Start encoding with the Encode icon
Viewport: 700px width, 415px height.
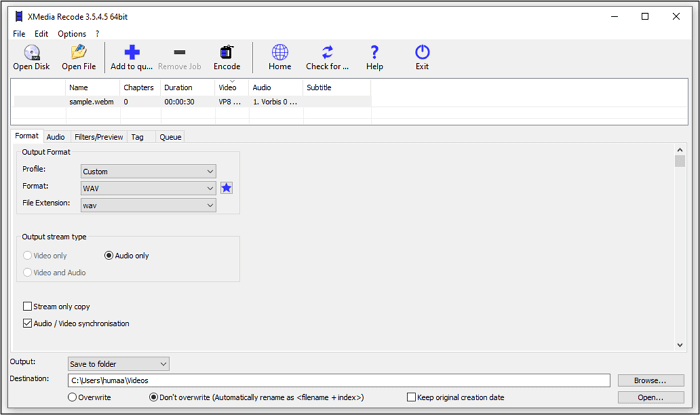point(227,52)
